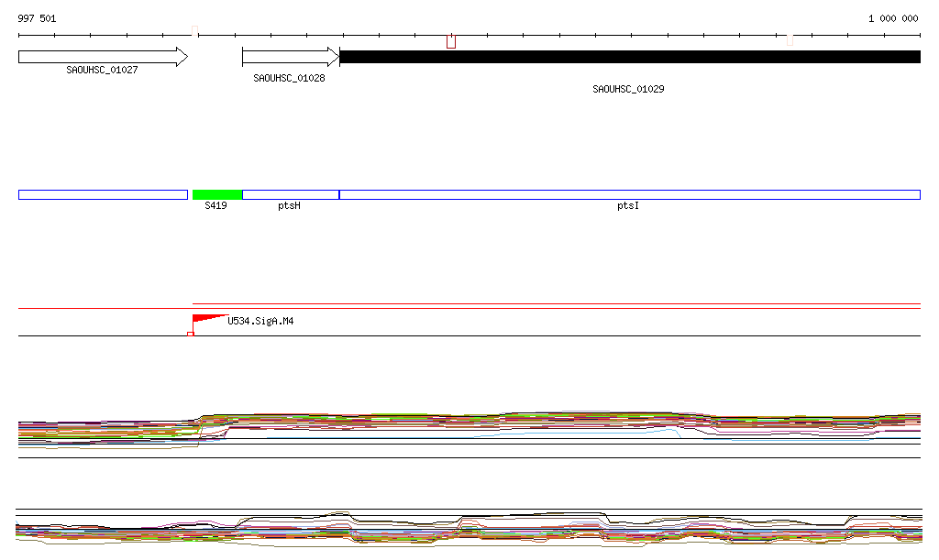Viewport: 939px width, 560px height.
Task: Click the red U534.SigA.M4 promoter flag
Action: [207, 319]
